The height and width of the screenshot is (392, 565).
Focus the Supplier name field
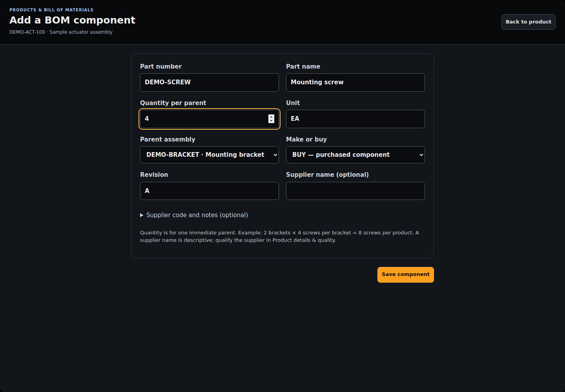tap(355, 191)
